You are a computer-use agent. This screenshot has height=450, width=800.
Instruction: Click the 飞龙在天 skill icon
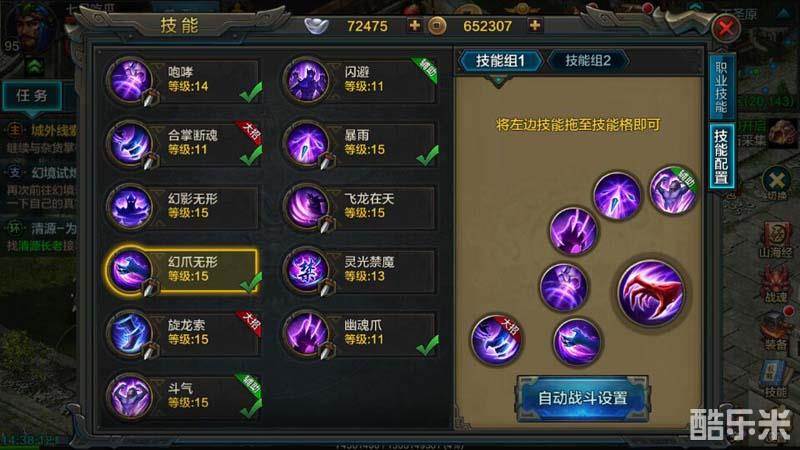pyautogui.click(x=307, y=207)
